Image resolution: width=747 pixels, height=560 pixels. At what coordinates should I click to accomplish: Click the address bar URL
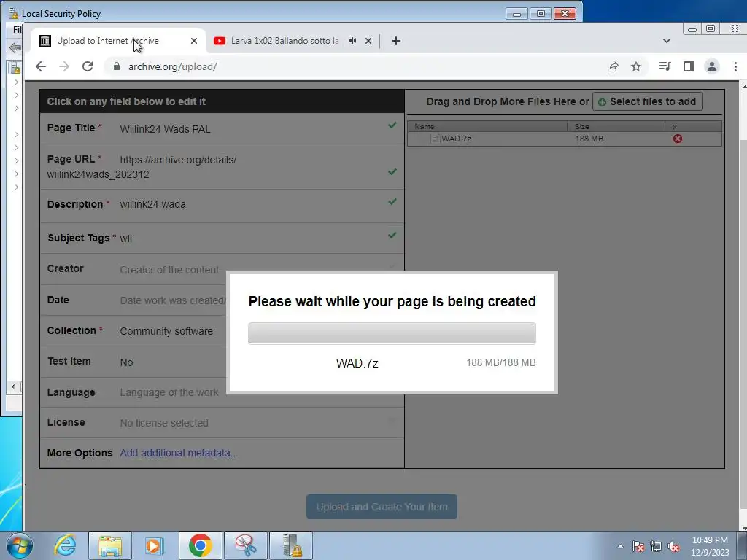[x=172, y=66]
